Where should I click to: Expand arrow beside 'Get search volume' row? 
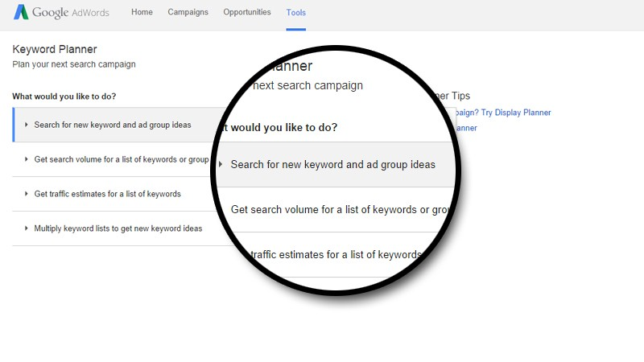(27, 159)
